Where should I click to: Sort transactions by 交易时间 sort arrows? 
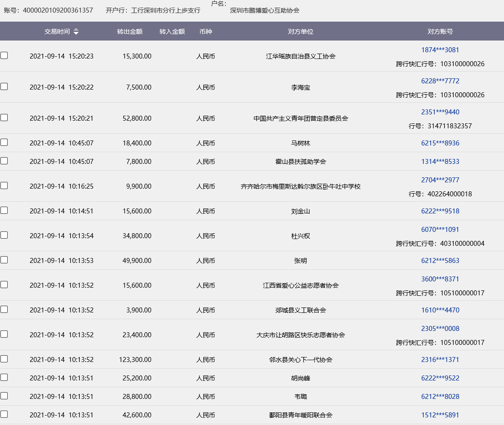[x=76, y=32]
